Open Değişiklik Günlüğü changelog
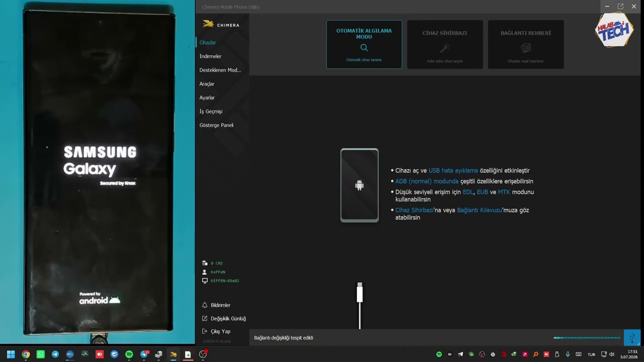The width and height of the screenshot is (644, 362). coord(228,318)
